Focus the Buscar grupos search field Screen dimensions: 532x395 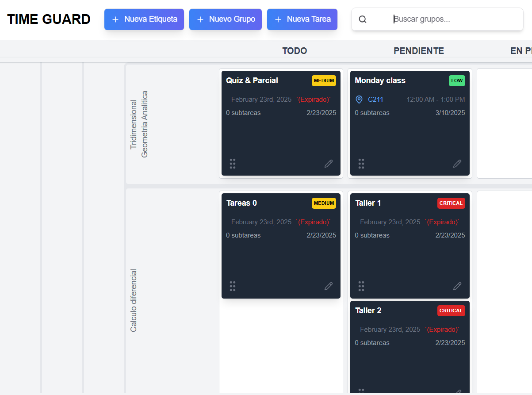pyautogui.click(x=451, y=19)
